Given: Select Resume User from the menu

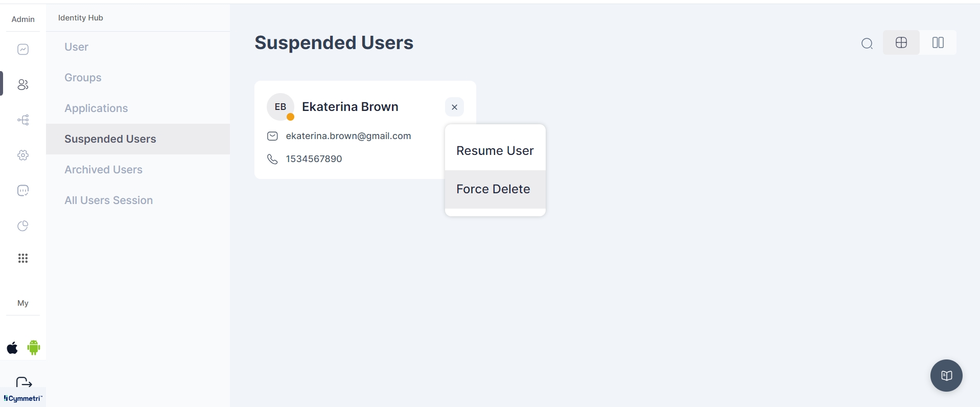Looking at the screenshot, I should click(495, 151).
